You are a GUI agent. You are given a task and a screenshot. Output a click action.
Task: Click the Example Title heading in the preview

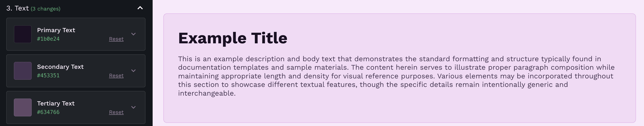pyautogui.click(x=233, y=38)
